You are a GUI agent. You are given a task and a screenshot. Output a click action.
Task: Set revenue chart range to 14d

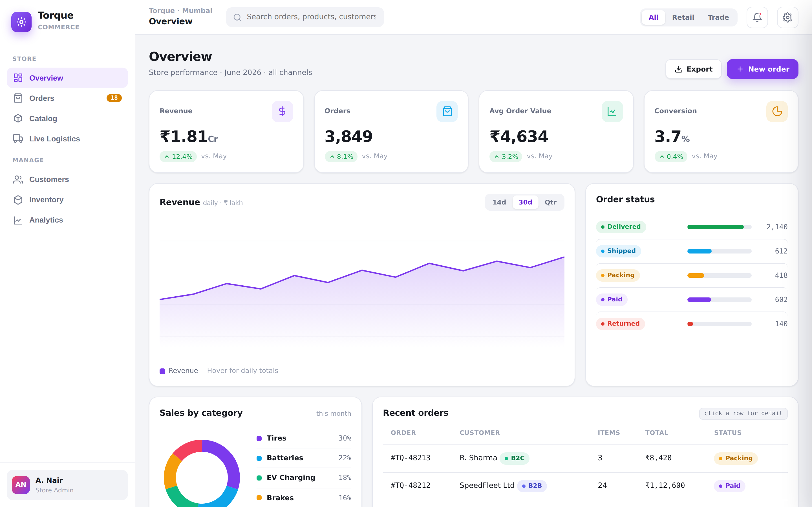pos(499,202)
